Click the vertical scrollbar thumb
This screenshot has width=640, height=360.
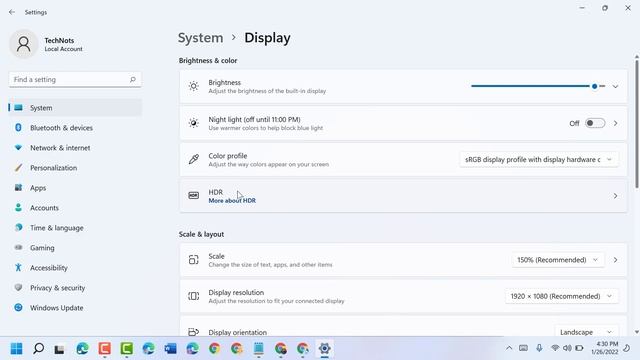point(636,124)
